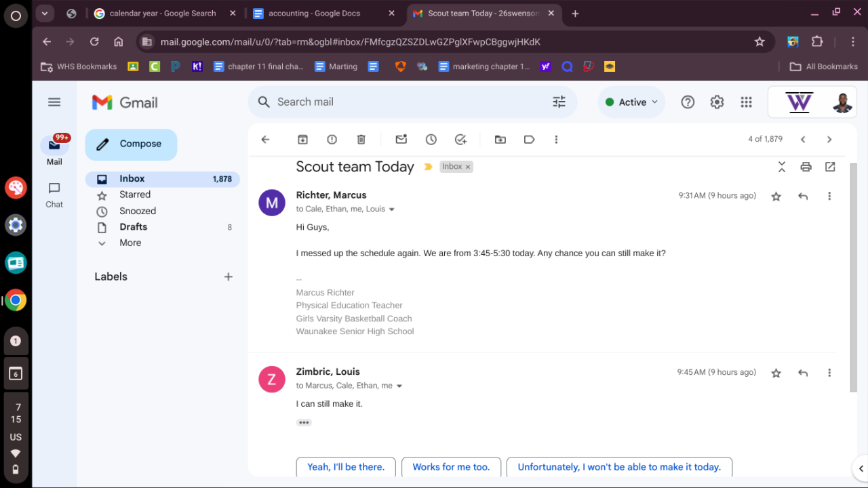This screenshot has height=488, width=868.
Task: Remove the Inbox label from the conversation
Action: click(467, 167)
